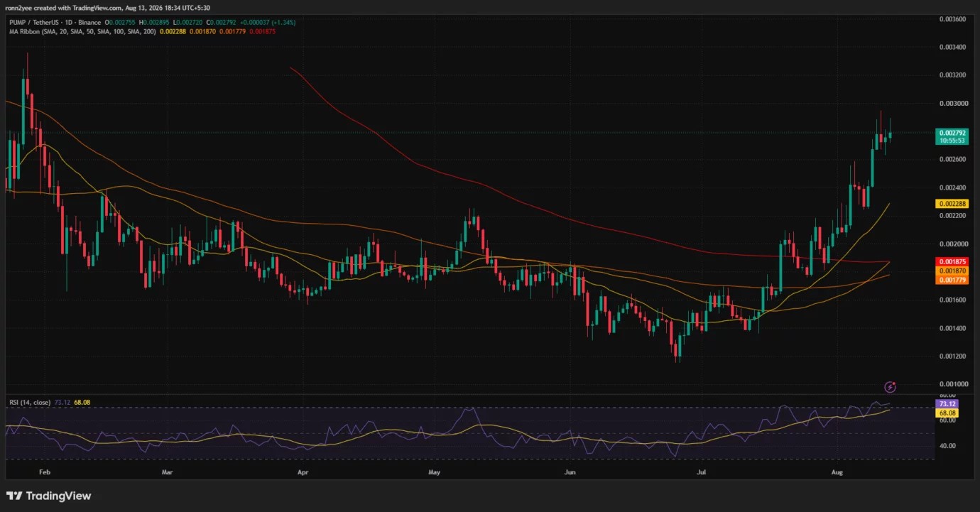Image resolution: width=980 pixels, height=512 pixels.
Task: Click the Mar label on time axis
Action: (168, 472)
